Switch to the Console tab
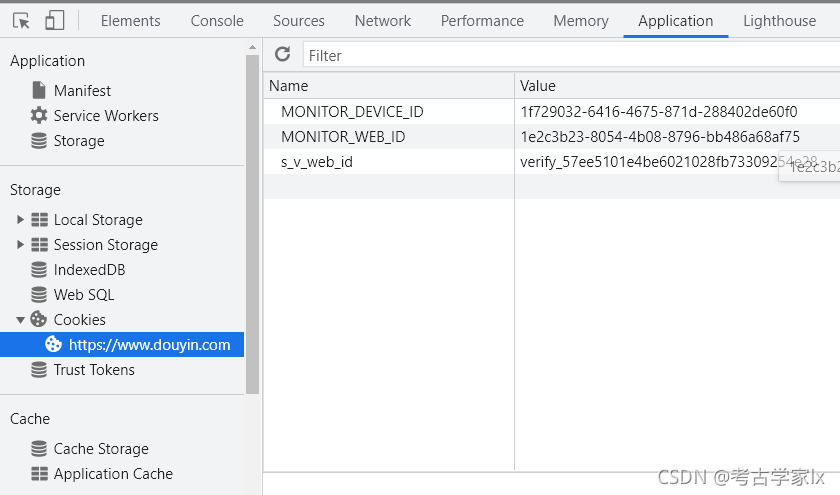The width and height of the screenshot is (840, 495). (x=217, y=21)
